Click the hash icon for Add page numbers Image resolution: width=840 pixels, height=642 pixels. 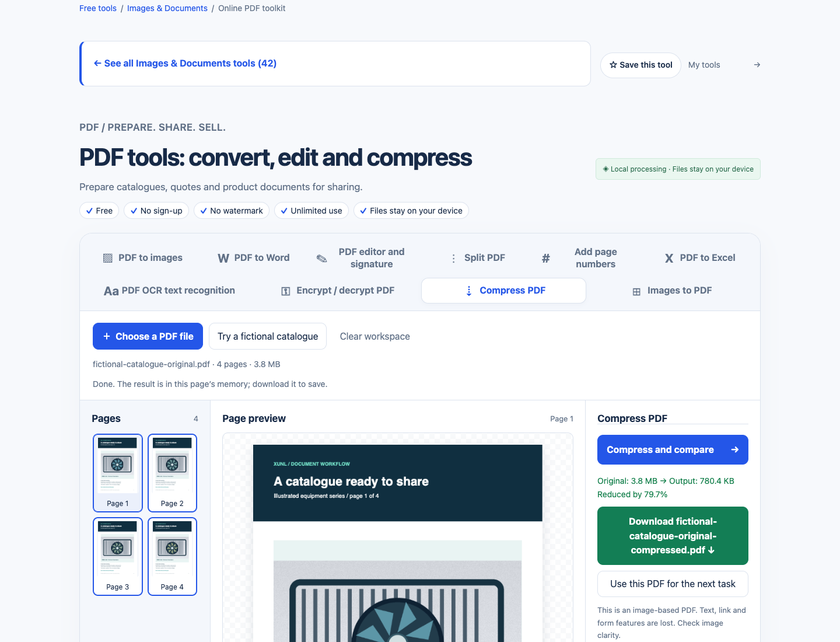point(546,258)
